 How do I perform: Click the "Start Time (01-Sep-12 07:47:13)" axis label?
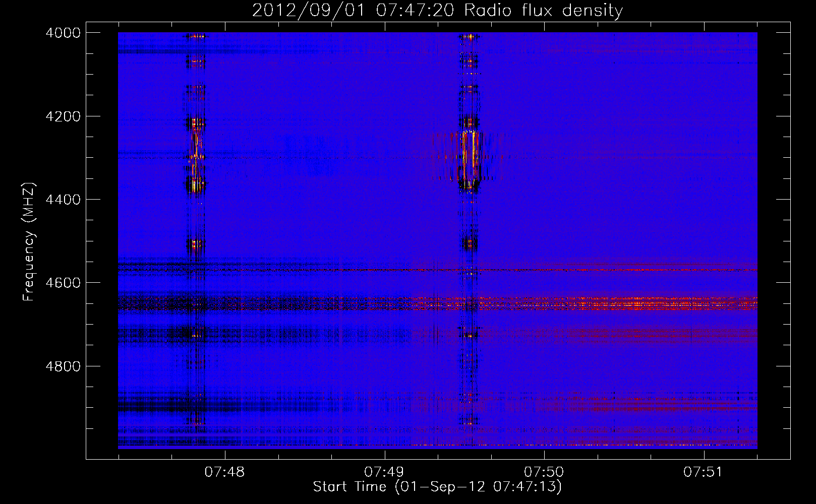(x=437, y=487)
